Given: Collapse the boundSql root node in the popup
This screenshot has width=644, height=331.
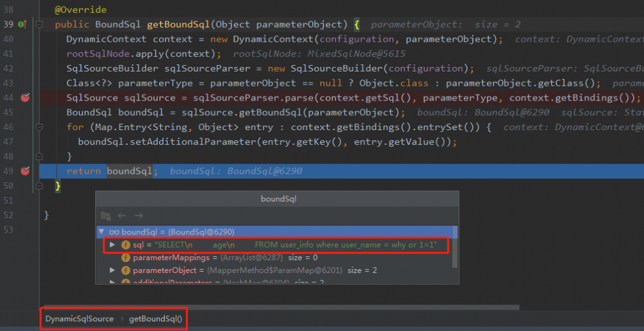Looking at the screenshot, I should pos(102,232).
